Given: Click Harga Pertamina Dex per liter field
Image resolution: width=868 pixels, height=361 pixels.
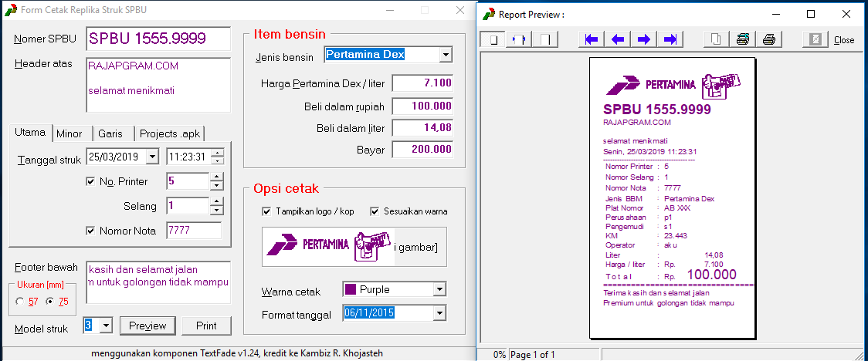Looking at the screenshot, I should [423, 83].
